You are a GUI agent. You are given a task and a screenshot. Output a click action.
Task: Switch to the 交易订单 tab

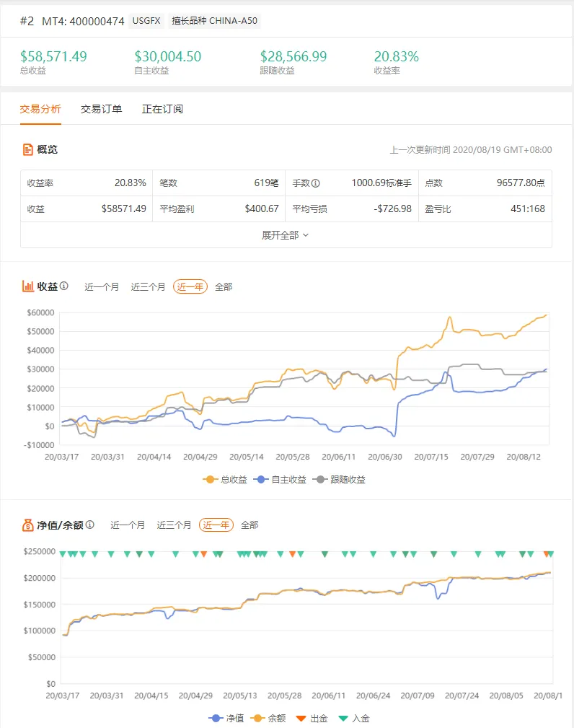(x=101, y=109)
